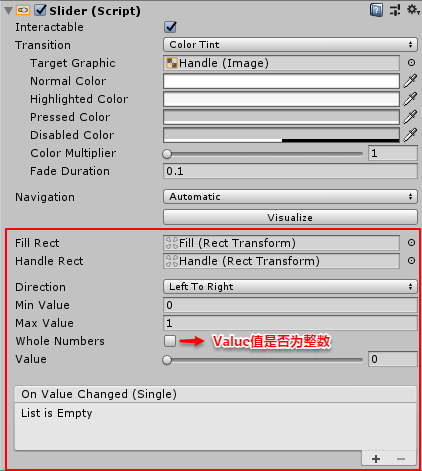Use the Highlighted Color eyedropper
This screenshot has height=471, width=422.
coord(410,99)
